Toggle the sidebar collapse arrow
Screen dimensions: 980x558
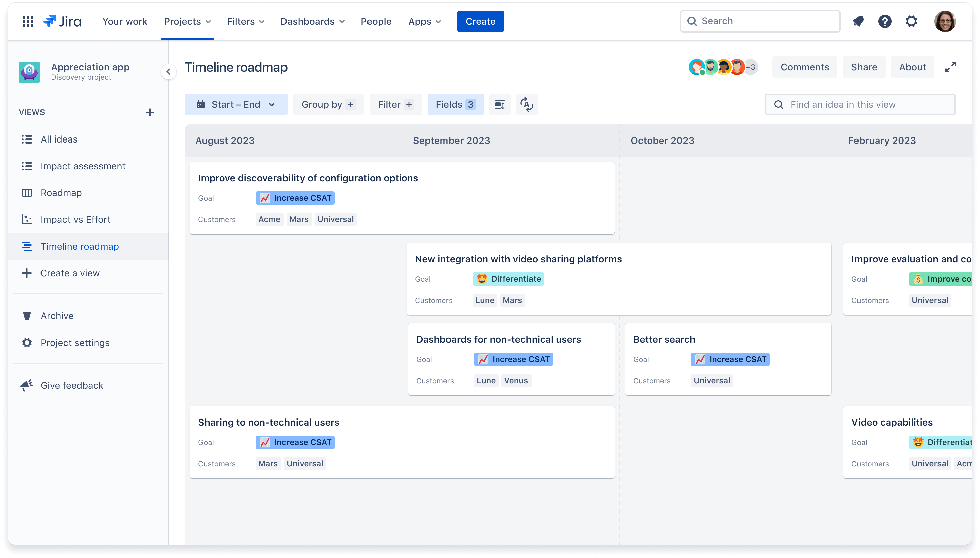click(170, 71)
